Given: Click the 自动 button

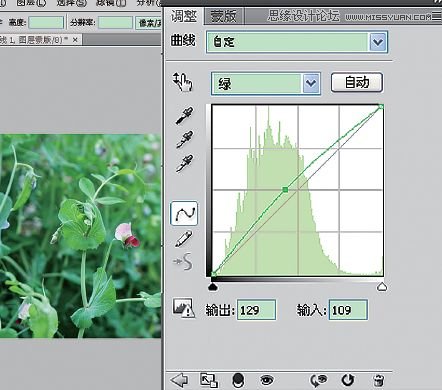Looking at the screenshot, I should pyautogui.click(x=357, y=82).
